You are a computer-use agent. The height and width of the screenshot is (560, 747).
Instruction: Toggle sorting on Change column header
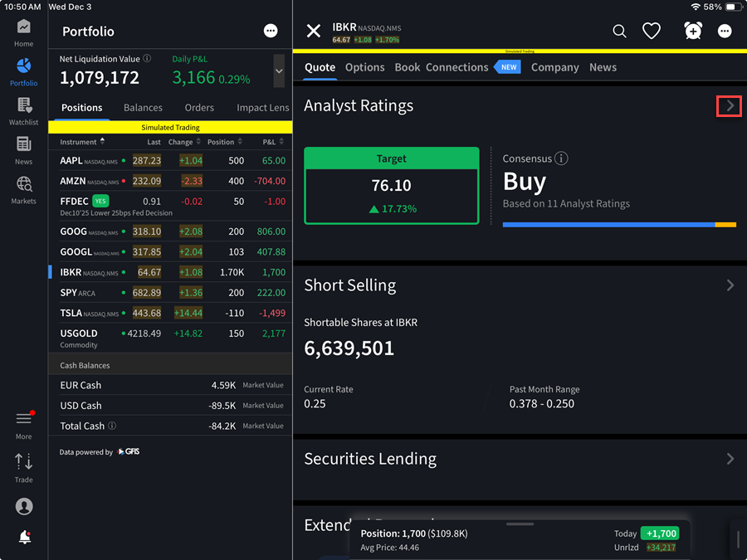coord(184,142)
